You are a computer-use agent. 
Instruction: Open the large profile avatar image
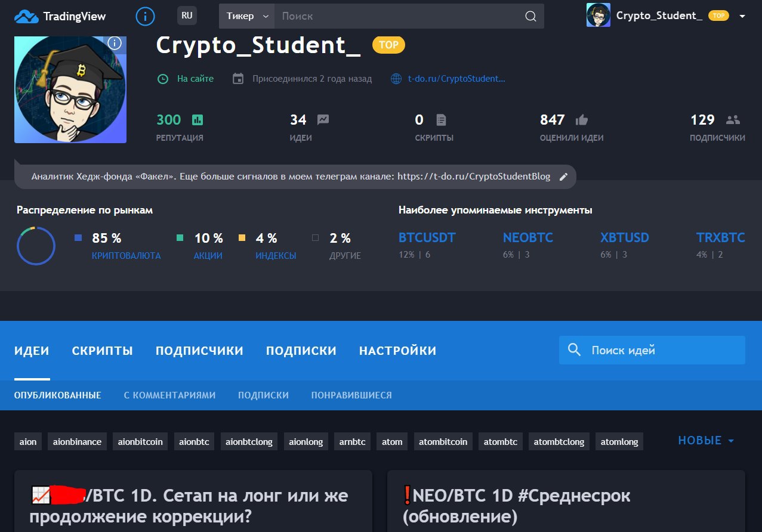pos(70,89)
